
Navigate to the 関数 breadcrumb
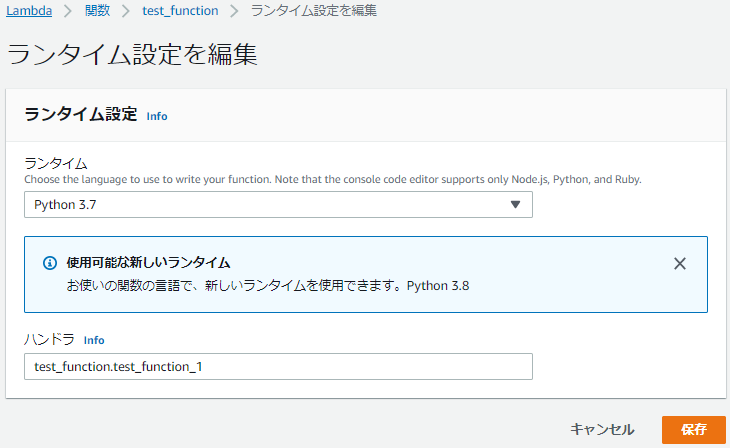pos(98,12)
